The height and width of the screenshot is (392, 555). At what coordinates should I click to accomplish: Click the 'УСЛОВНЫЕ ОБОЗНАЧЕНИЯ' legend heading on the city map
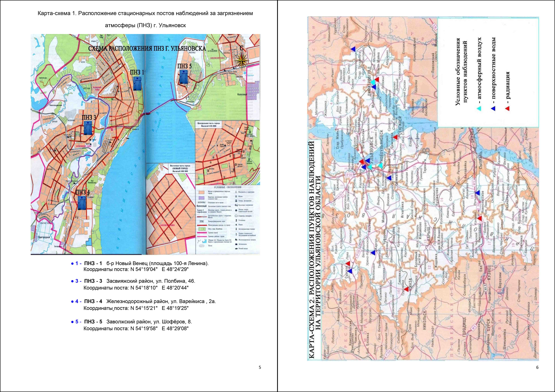(x=227, y=187)
